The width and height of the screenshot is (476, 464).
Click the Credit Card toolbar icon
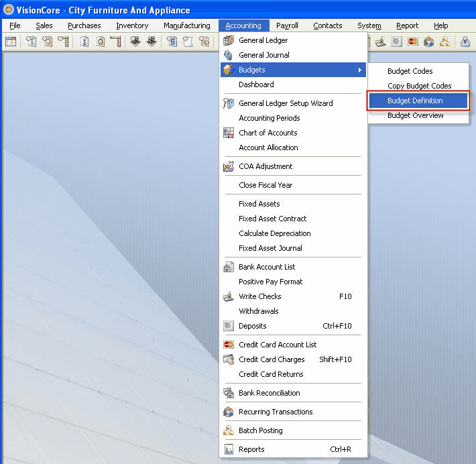coord(412,42)
